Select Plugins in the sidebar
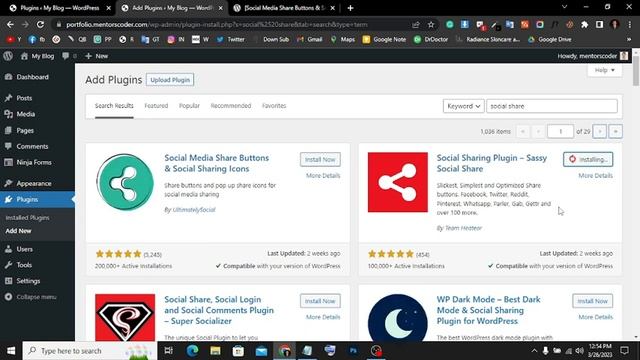This screenshot has width=640, height=360. (37, 199)
